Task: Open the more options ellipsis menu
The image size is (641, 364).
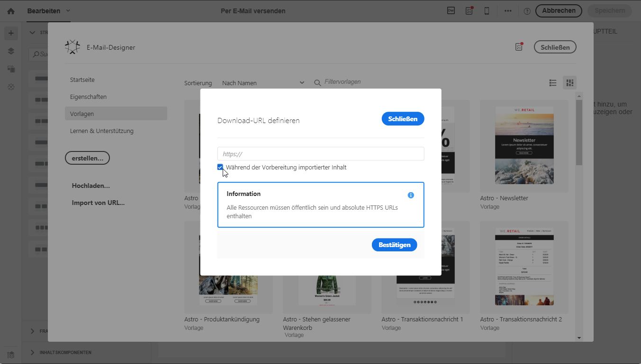Action: click(508, 11)
